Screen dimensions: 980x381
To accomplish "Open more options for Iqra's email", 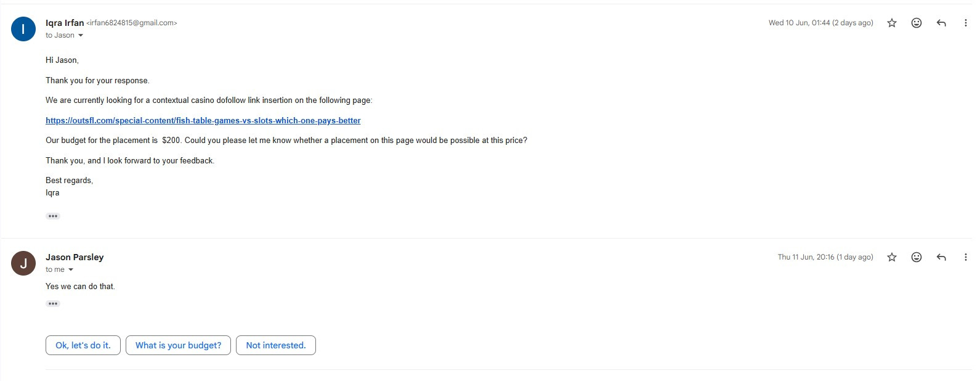I will pos(965,23).
